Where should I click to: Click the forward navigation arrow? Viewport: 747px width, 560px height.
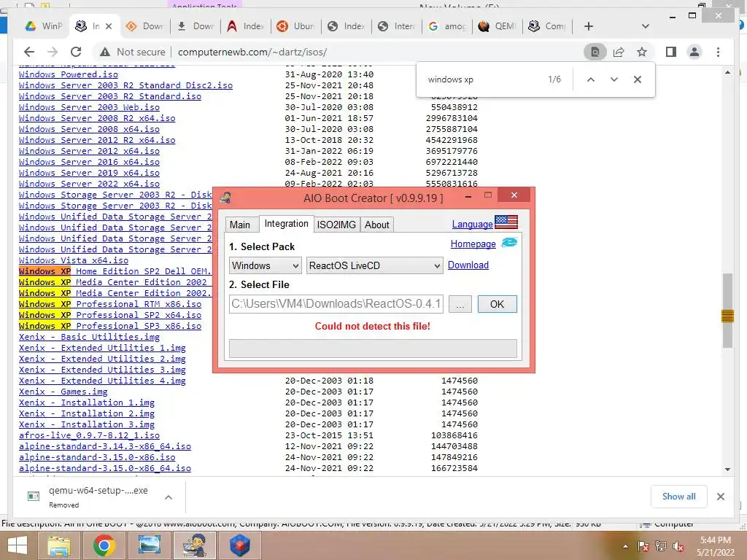53,52
